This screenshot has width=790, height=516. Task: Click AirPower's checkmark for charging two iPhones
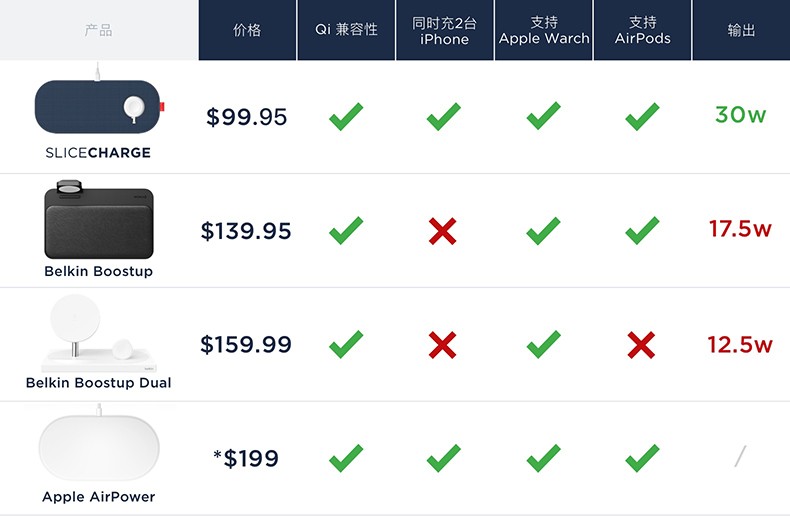click(x=444, y=458)
